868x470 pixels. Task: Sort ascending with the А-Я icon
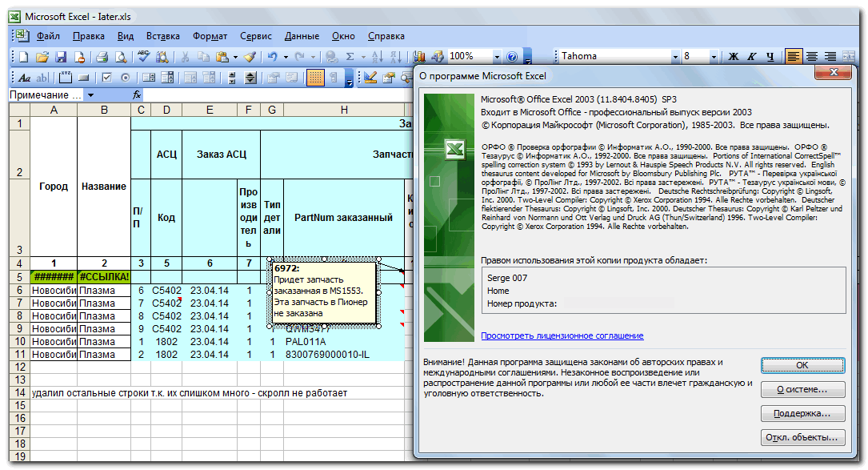[378, 57]
